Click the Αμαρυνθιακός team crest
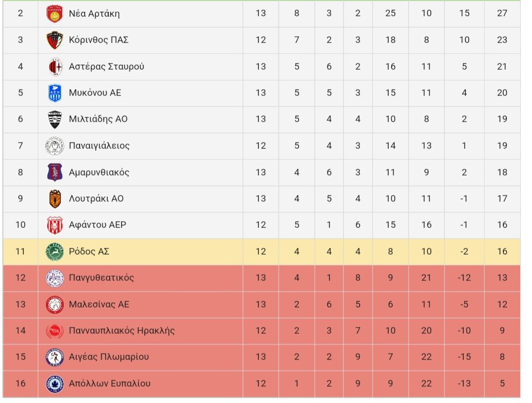Image resolution: width=532 pixels, height=403 pixels. click(54, 173)
